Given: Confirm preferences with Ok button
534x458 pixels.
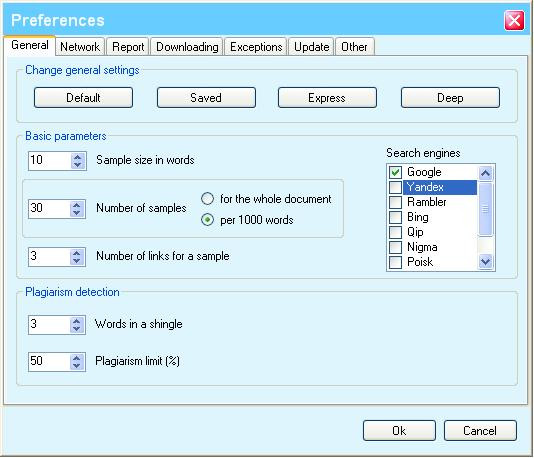Looking at the screenshot, I should pyautogui.click(x=399, y=430).
